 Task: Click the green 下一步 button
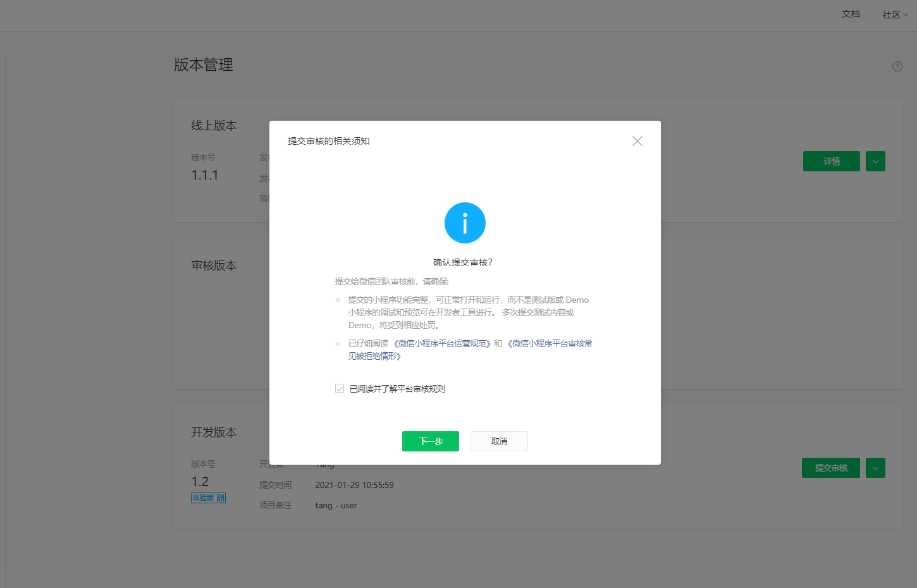tap(431, 441)
